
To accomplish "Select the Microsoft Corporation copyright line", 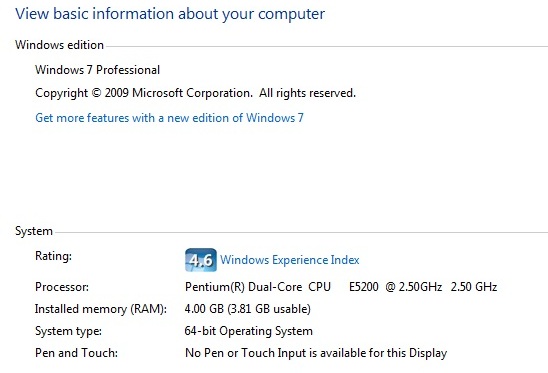I will coord(195,93).
